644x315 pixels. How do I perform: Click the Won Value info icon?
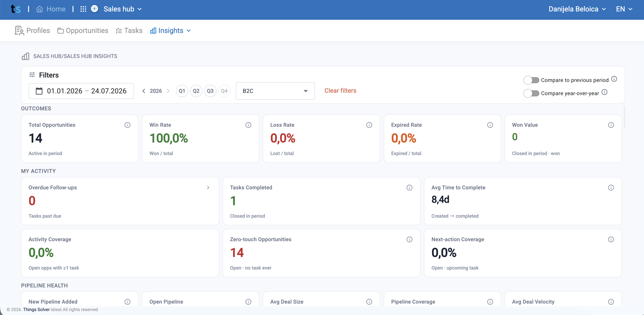[611, 125]
